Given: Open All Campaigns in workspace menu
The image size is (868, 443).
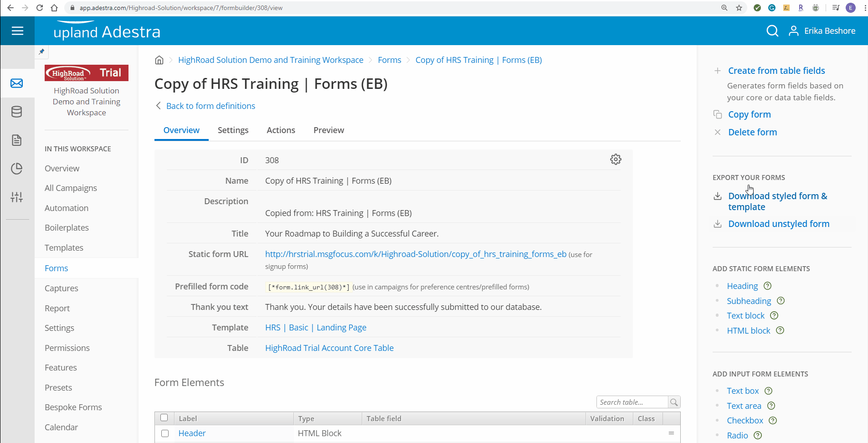Looking at the screenshot, I should pos(71,188).
